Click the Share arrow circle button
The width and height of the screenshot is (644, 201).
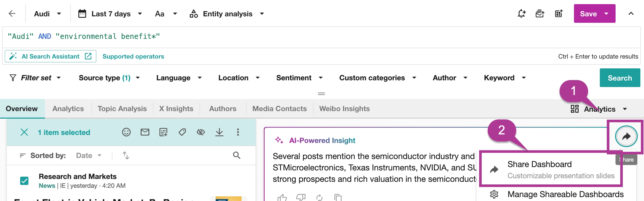tap(626, 136)
